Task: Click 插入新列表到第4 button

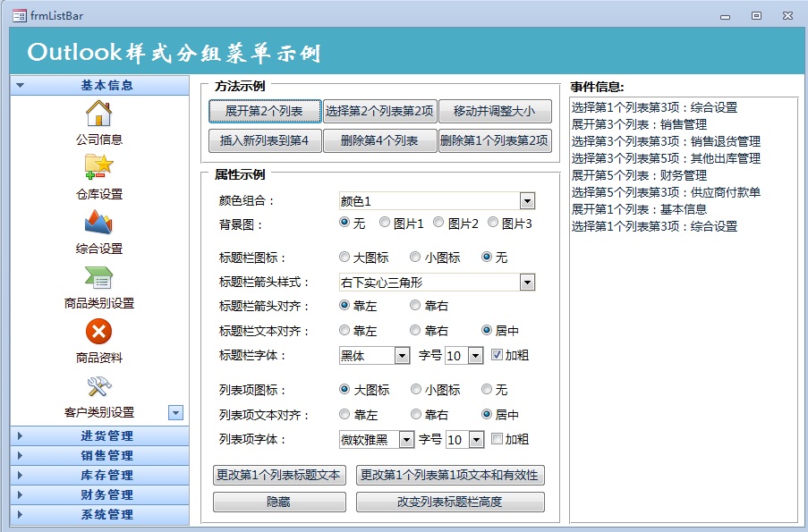Action: click(x=265, y=140)
